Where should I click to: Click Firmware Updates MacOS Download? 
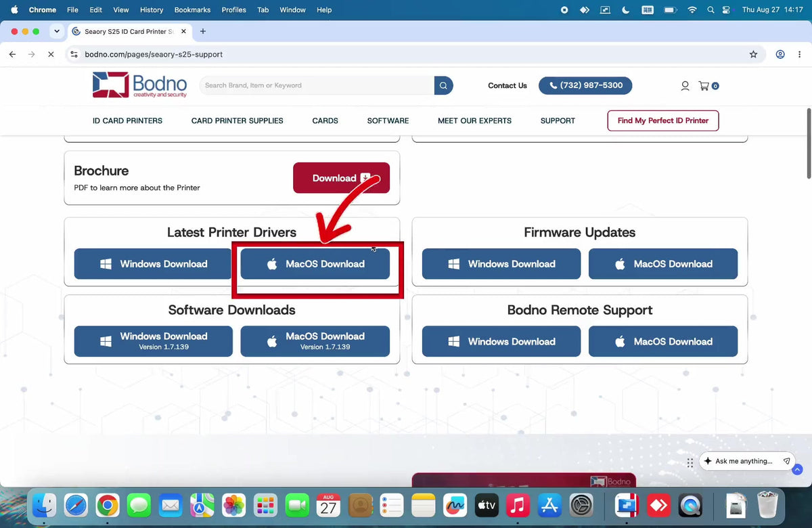click(x=663, y=264)
